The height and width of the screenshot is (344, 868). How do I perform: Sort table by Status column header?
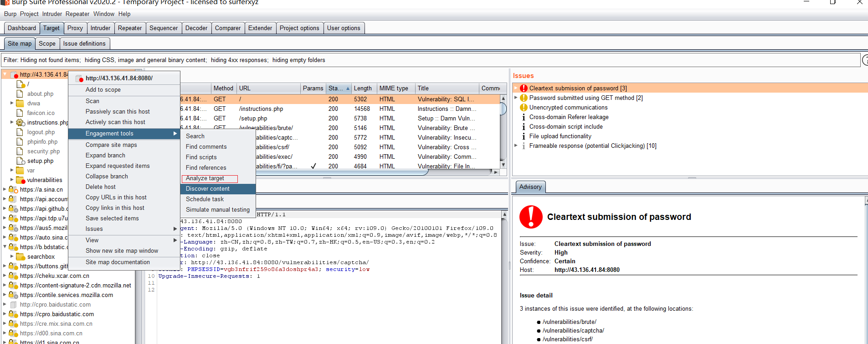339,89
